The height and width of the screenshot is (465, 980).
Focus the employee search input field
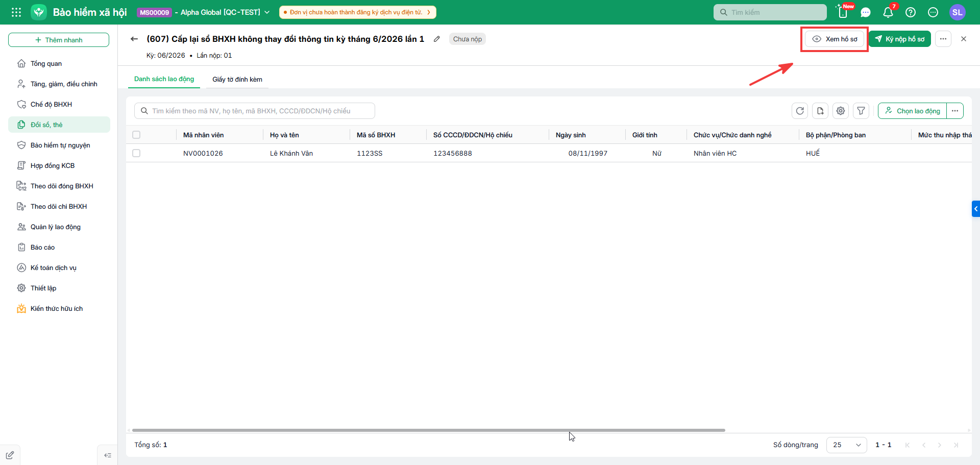pos(255,111)
